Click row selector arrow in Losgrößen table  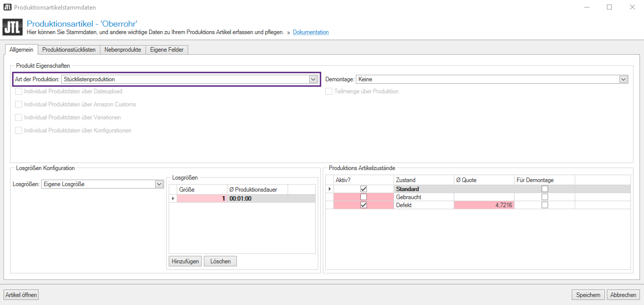click(x=173, y=199)
